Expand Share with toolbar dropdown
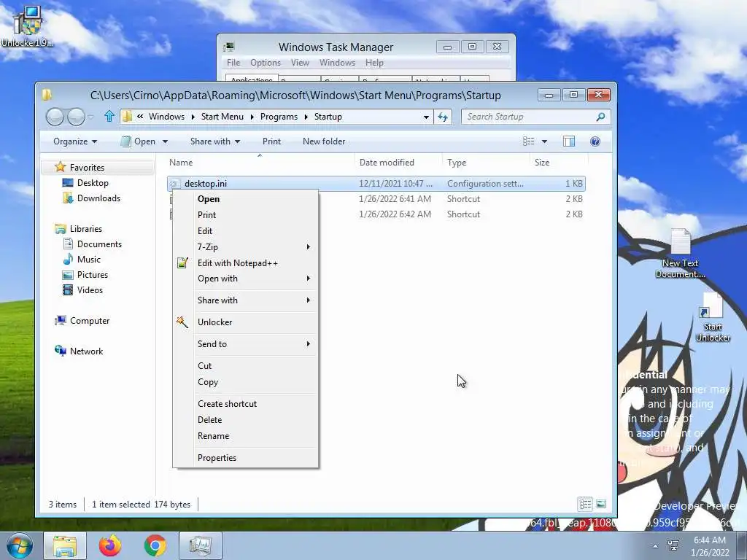Screen dimensions: 747x560 point(215,141)
